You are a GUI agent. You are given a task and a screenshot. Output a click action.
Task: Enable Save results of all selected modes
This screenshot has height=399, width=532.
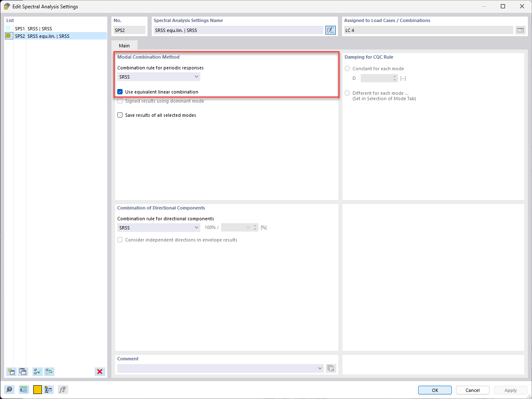coord(120,115)
